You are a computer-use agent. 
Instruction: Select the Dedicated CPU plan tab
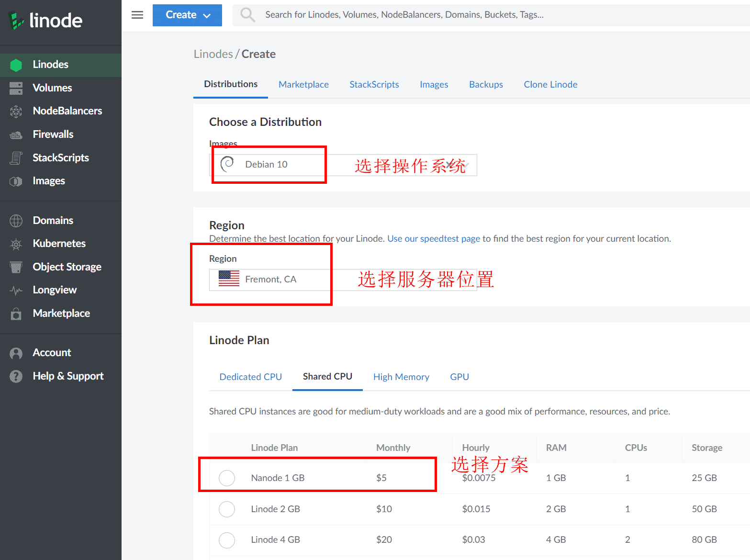(250, 377)
